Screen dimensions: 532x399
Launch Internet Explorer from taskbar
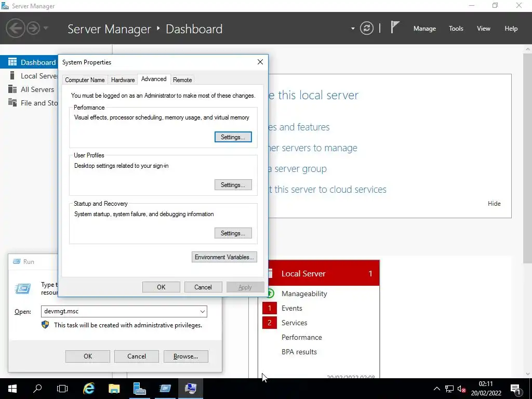pyautogui.click(x=88, y=389)
